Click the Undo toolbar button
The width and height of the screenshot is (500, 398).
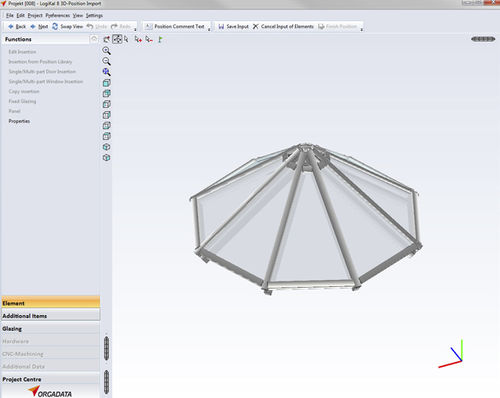97,26
